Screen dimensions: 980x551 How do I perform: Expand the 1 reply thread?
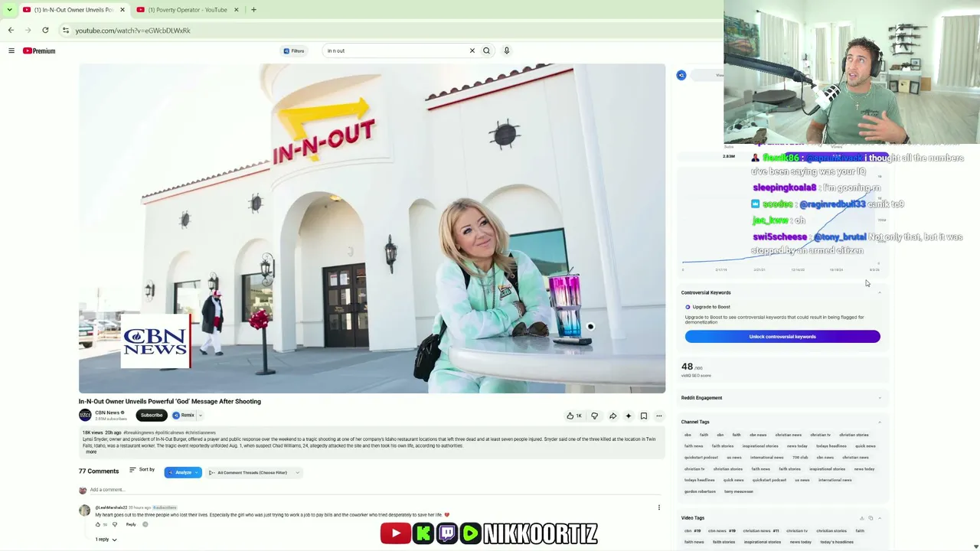106,540
